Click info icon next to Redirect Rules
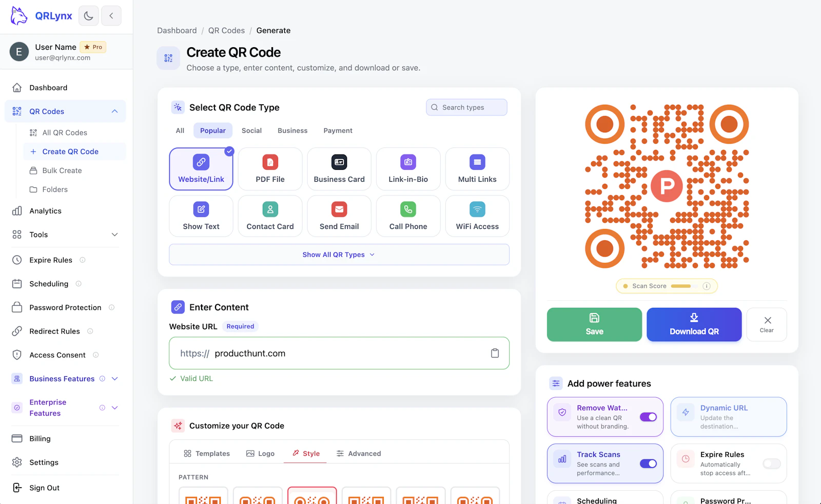Viewport: 821px width, 504px height. [x=90, y=331]
